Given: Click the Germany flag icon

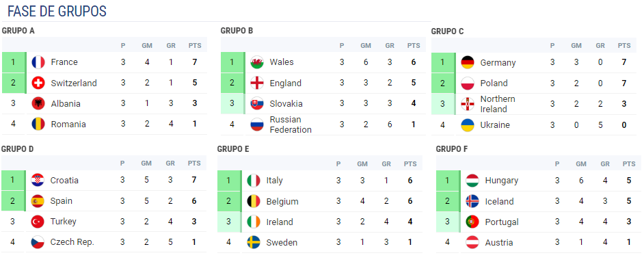Looking at the screenshot, I should pos(468,62).
